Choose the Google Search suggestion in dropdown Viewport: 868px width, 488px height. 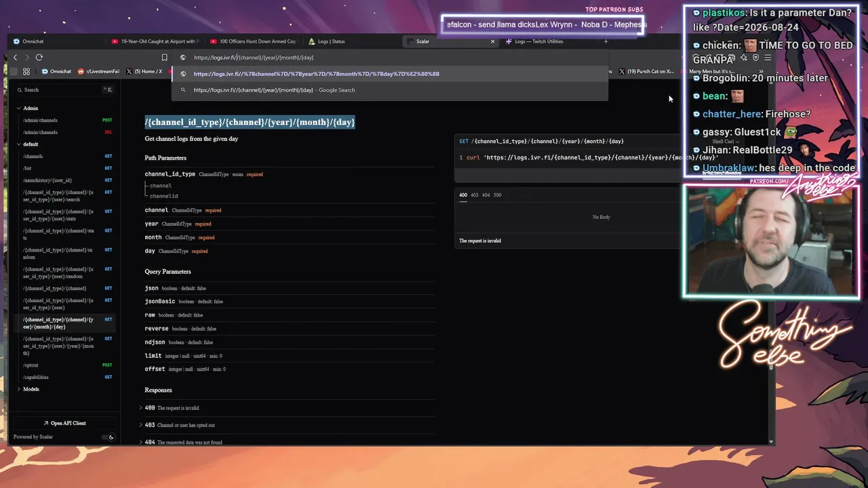pos(389,90)
